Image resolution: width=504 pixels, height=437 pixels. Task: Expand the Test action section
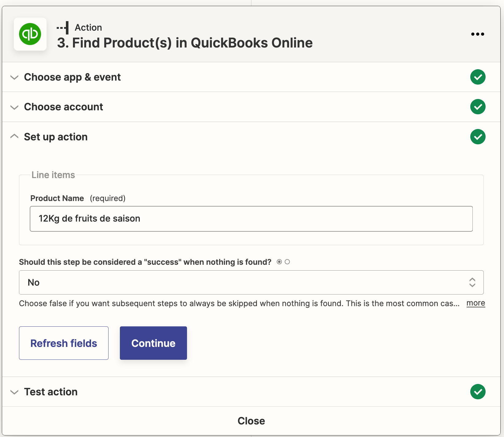[14, 392]
